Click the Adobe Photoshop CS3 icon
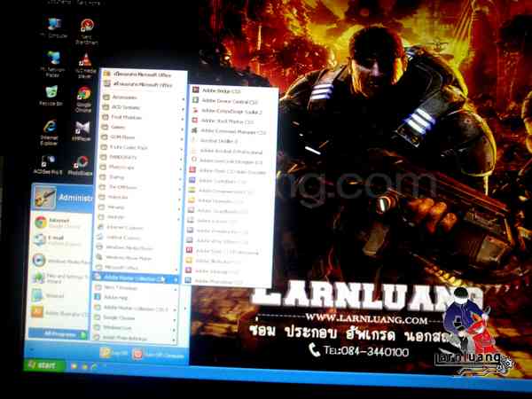532x399 pixels. click(x=188, y=280)
